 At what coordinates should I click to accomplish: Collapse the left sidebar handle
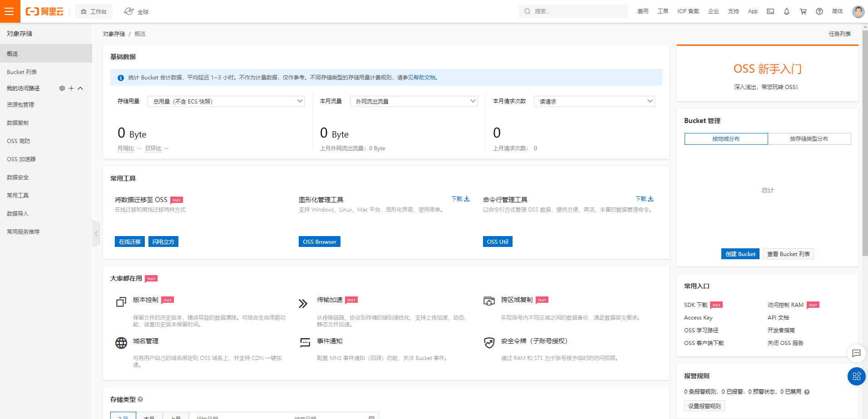[96, 233]
